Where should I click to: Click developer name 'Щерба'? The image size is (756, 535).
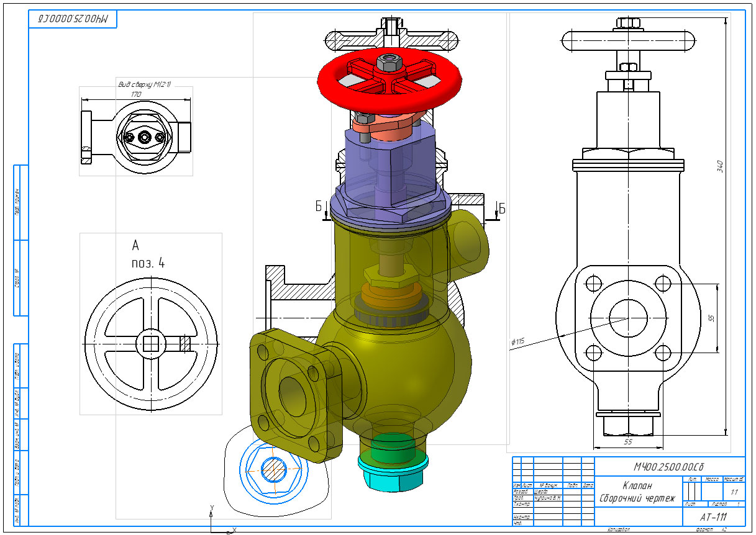click(x=542, y=492)
